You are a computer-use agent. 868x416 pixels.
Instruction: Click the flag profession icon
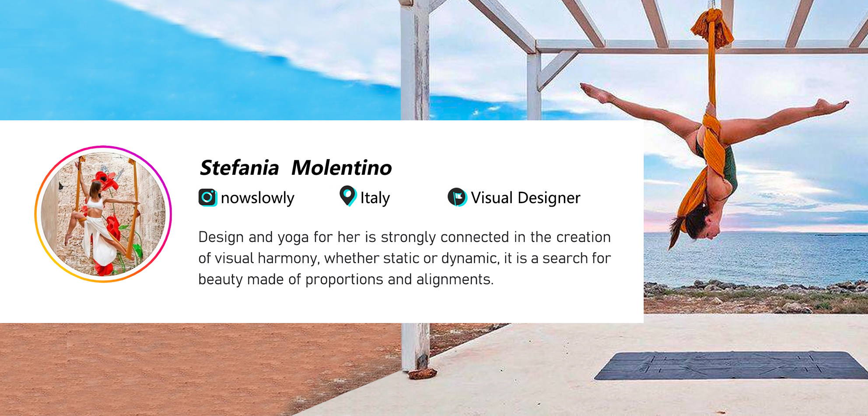457,197
